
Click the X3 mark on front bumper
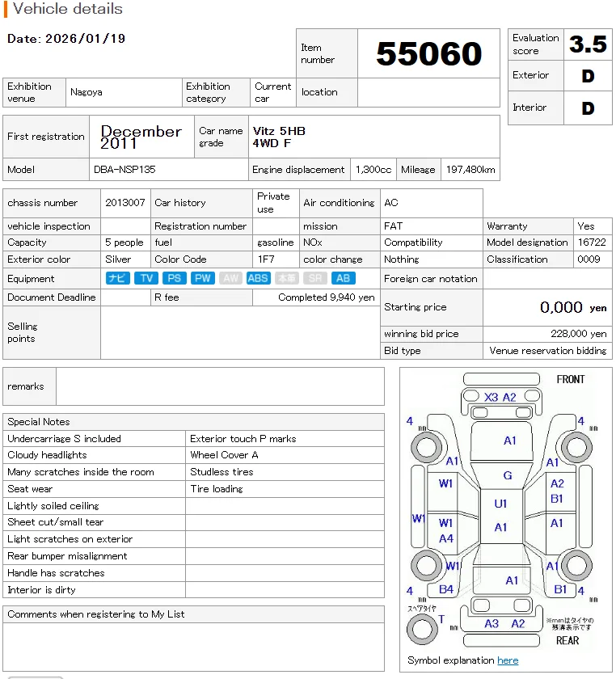491,397
